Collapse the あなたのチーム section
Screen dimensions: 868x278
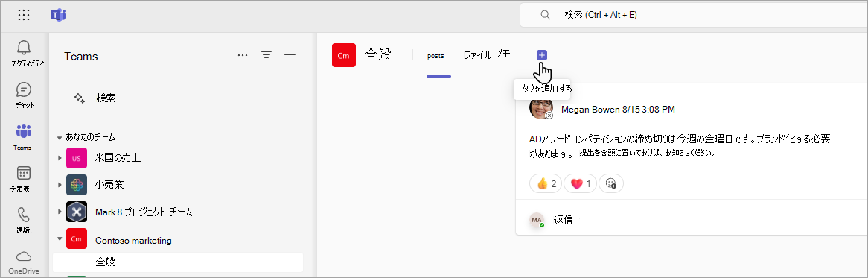(x=60, y=137)
